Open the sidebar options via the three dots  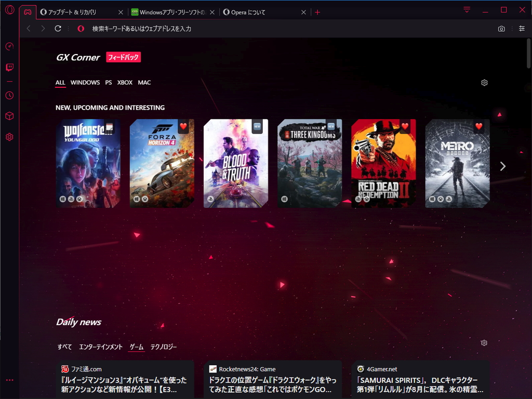[9, 380]
